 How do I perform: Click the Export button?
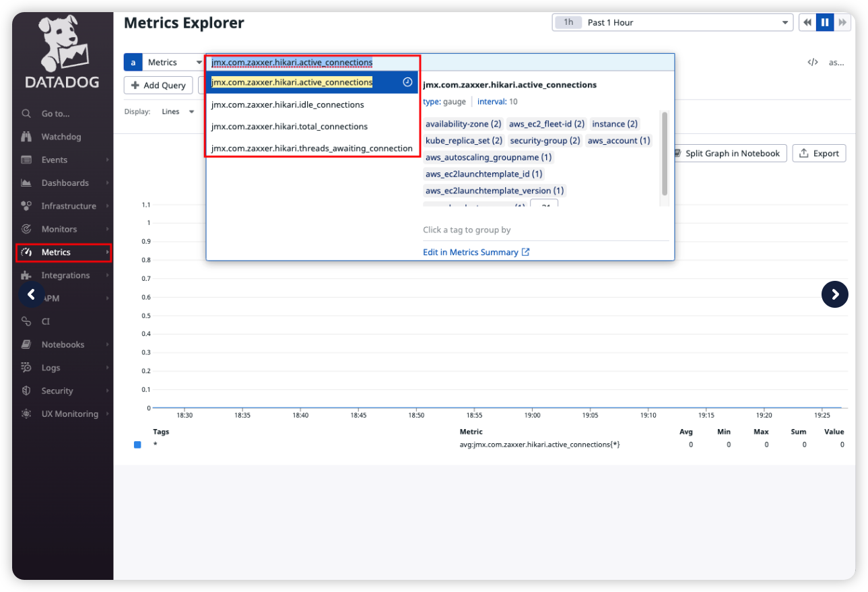coord(819,154)
